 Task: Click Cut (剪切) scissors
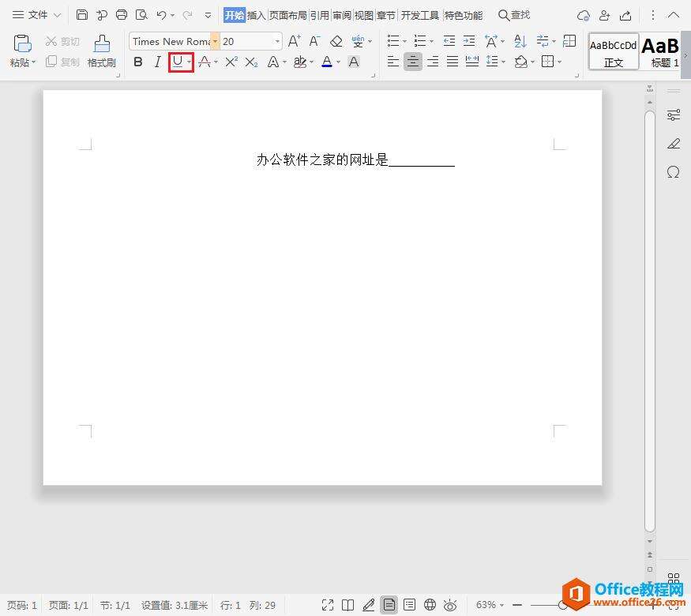[x=62, y=41]
